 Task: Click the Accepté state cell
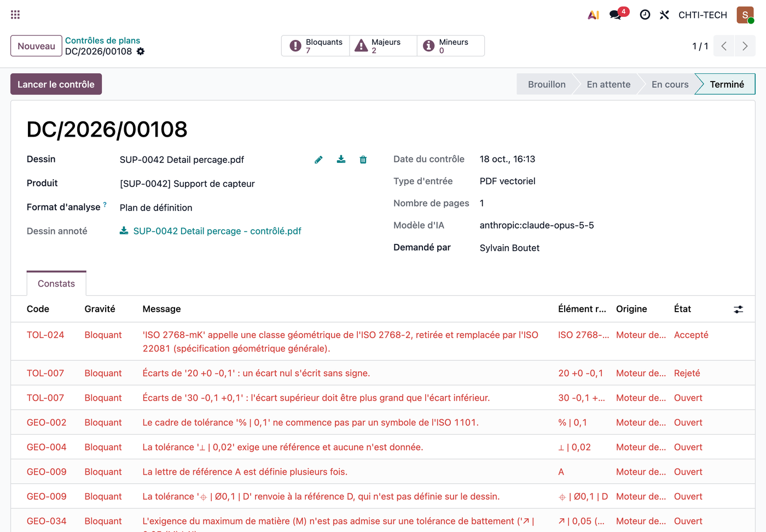691,335
